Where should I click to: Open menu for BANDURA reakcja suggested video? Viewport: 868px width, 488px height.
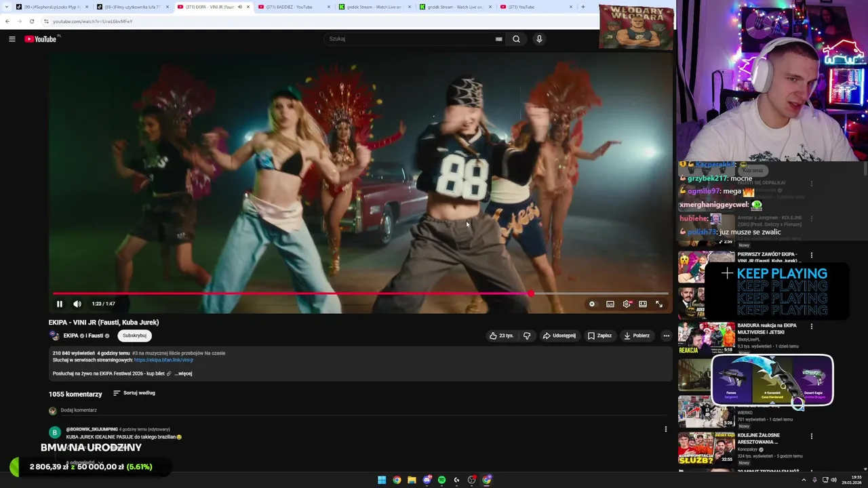812,327
